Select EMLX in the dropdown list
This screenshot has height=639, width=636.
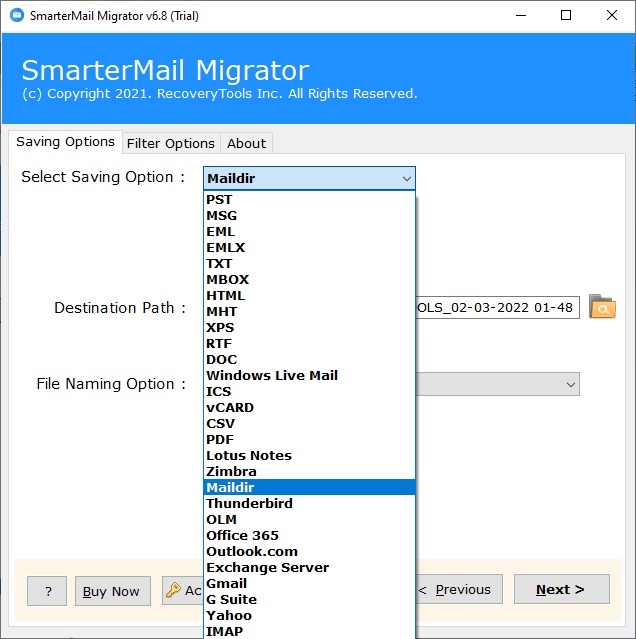coord(309,248)
